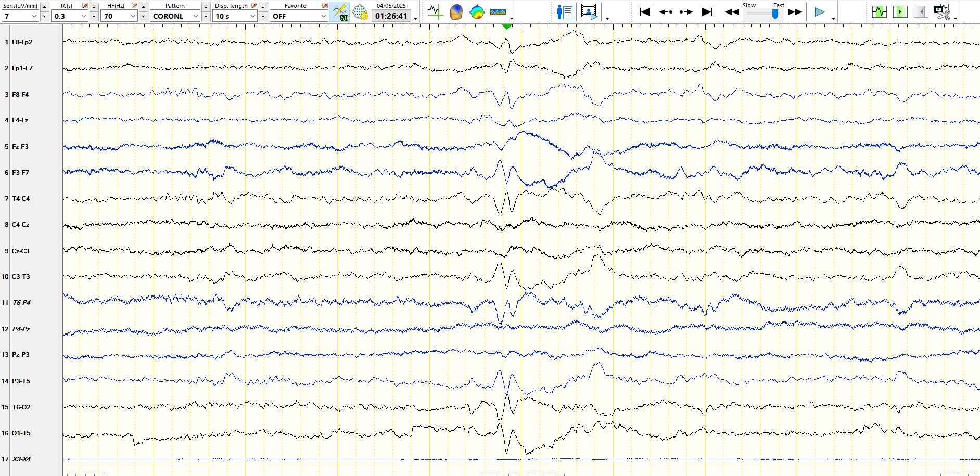The image size is (980, 476).
Task: Open the Disp. length dropdown showing 10 s
Action: (x=235, y=16)
